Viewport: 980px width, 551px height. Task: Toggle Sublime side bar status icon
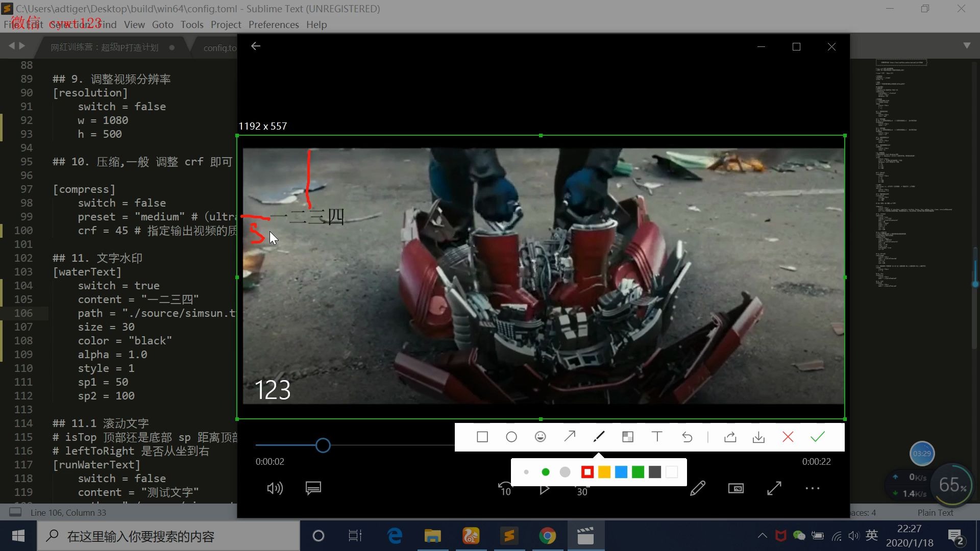(x=15, y=512)
